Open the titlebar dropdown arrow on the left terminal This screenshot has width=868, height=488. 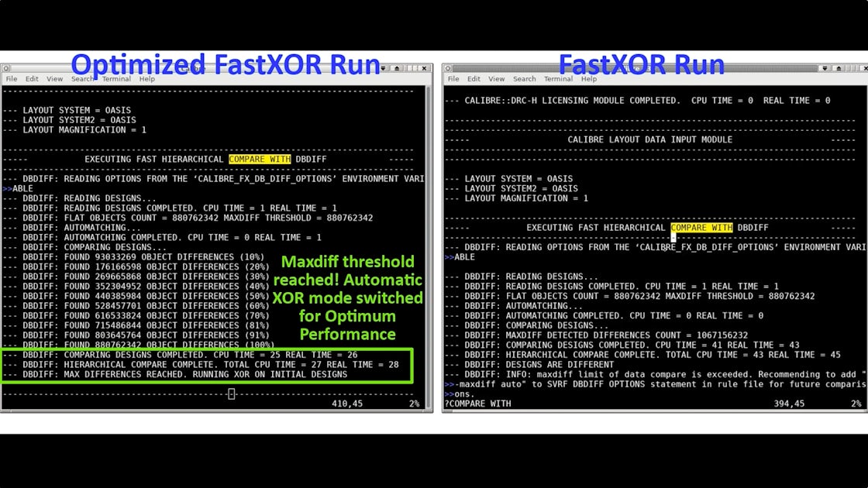[383, 67]
